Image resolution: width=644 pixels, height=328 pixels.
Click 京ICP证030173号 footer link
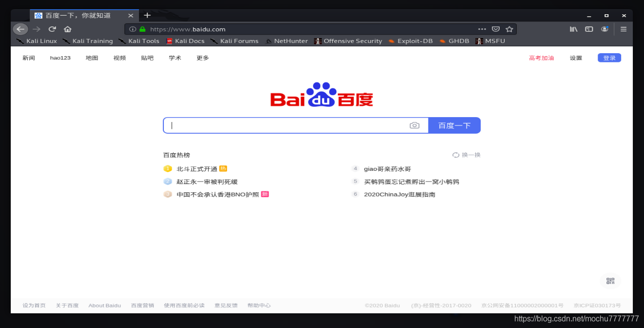597,306
